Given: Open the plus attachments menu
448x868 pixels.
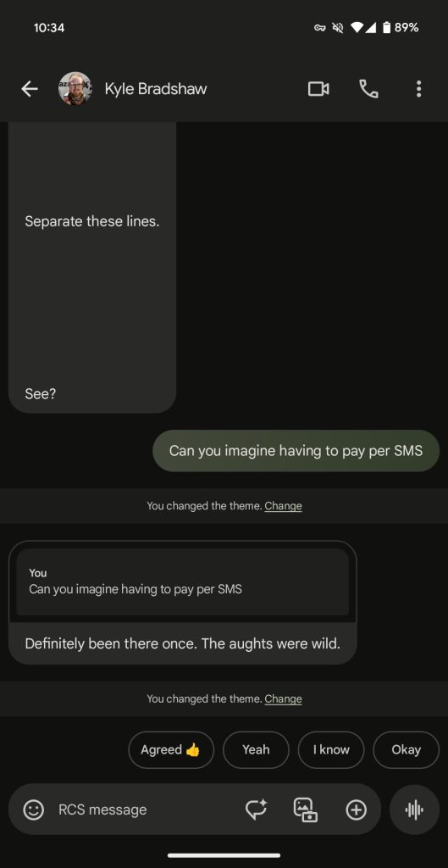Looking at the screenshot, I should pyautogui.click(x=357, y=810).
